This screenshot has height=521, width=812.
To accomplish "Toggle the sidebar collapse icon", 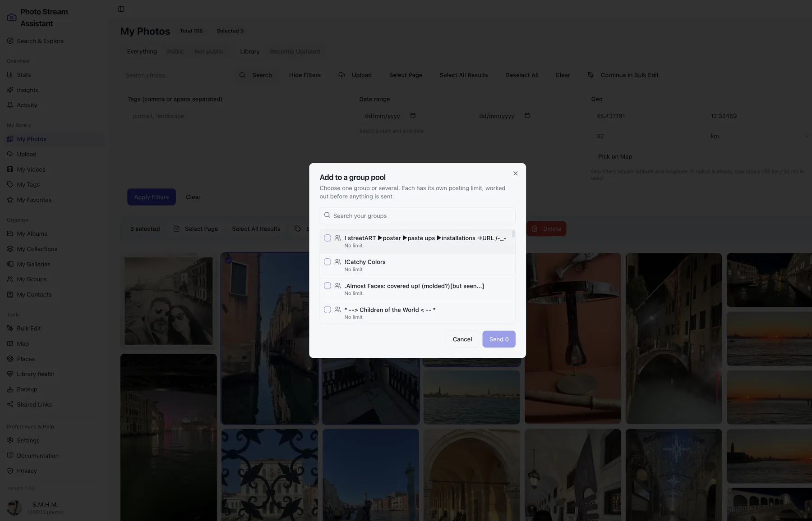I will (121, 9).
